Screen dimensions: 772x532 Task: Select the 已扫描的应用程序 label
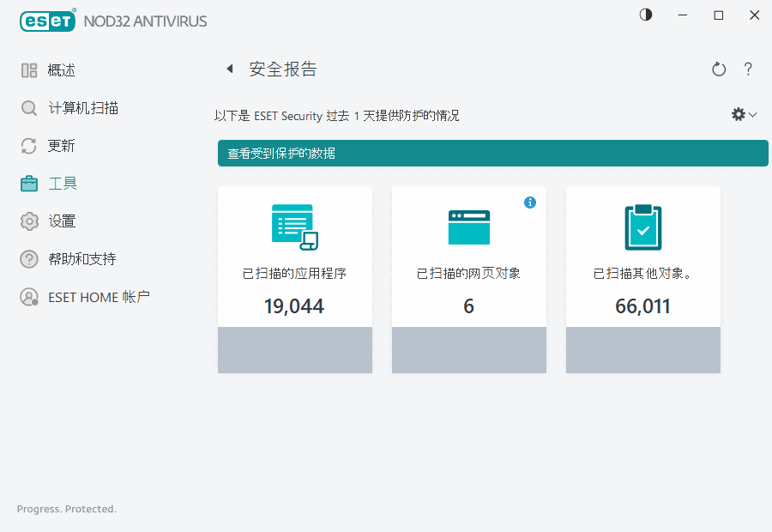(x=294, y=274)
